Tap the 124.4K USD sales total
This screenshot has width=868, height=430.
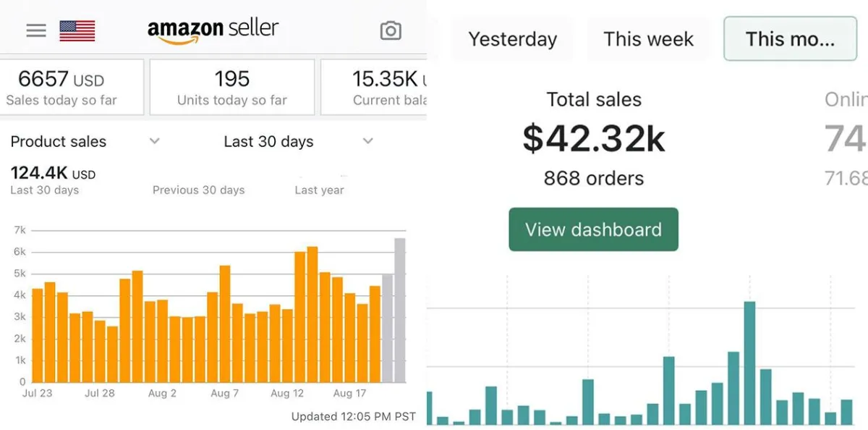(x=53, y=174)
